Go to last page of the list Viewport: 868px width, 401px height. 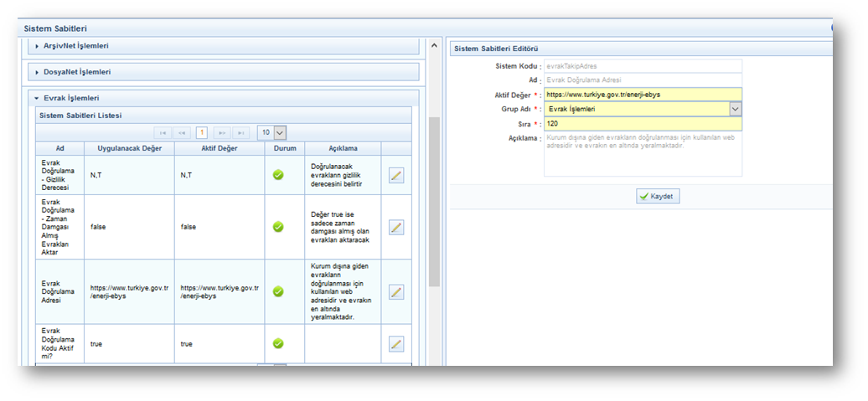[241, 132]
